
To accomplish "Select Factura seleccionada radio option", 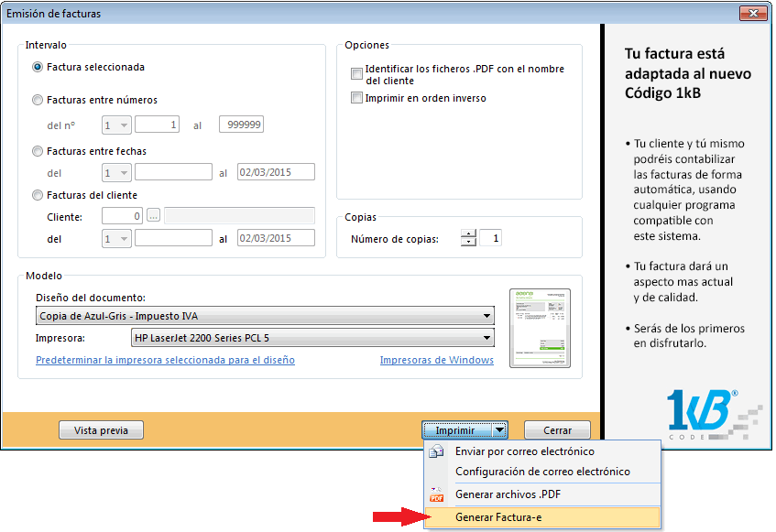I will tap(38, 67).
